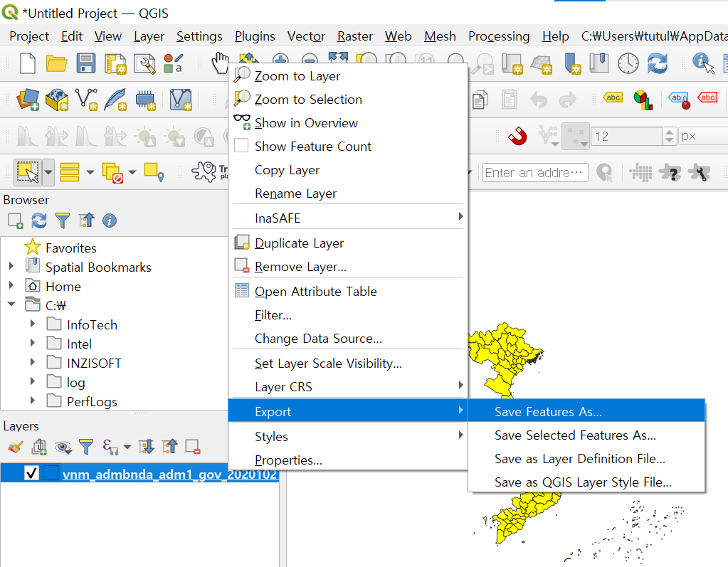The width and height of the screenshot is (728, 567).
Task: Click the 12 size value field
Action: [627, 137]
